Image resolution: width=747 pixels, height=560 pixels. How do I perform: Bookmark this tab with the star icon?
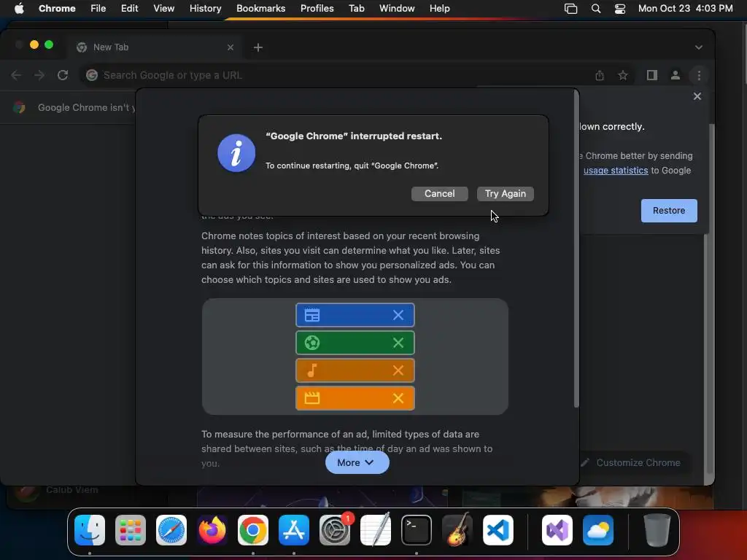[623, 75]
